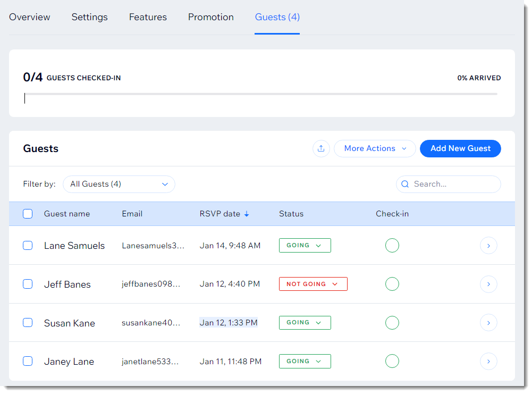
Task: Select the Janey Lane row checkbox
Action: 28,361
